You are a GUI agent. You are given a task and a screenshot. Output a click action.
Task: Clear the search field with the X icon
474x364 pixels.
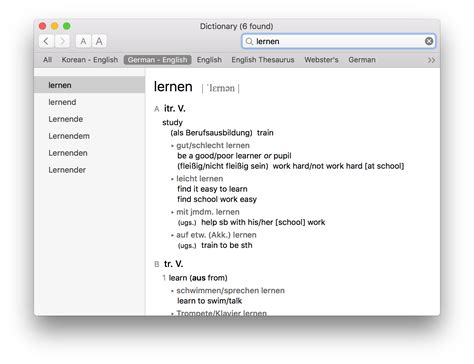[x=429, y=41]
